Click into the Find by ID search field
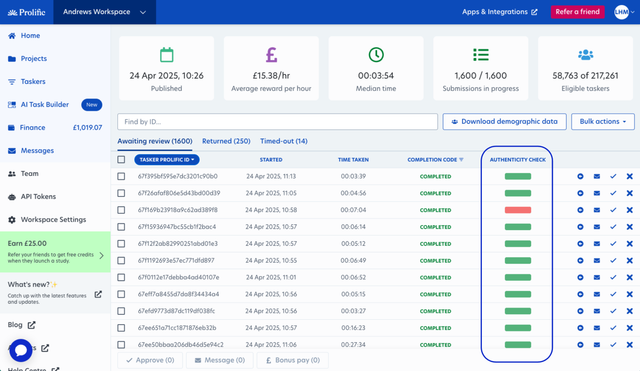 click(278, 122)
